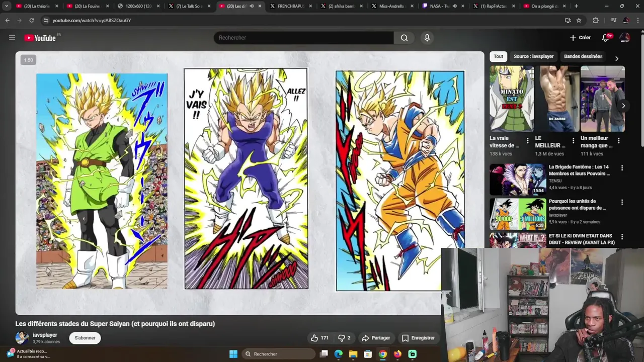The height and width of the screenshot is (362, 644).
Task: Go back in browser history
Action: pos(7,20)
